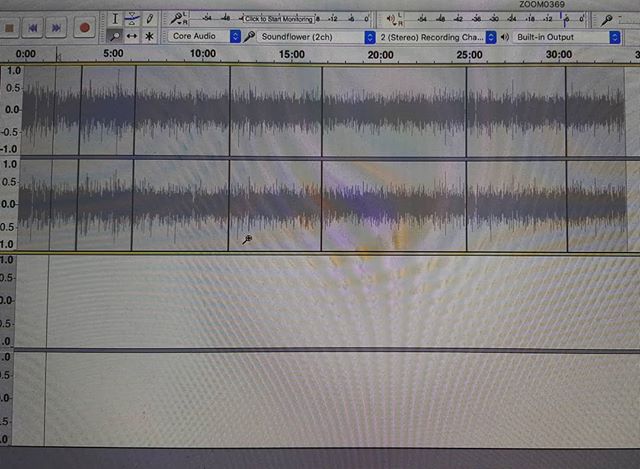Select the Time Shift arrows tool
640x469 pixels.
tap(132, 36)
